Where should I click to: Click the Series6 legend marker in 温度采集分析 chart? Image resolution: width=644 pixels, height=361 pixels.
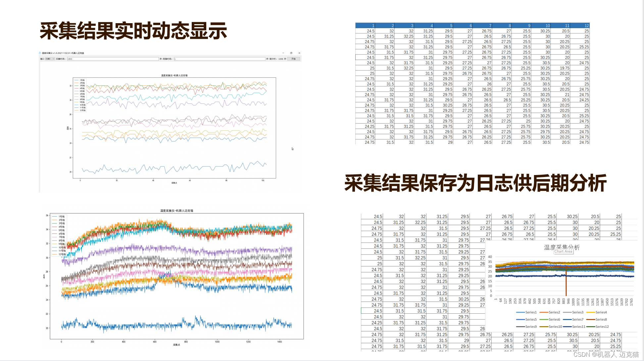pyautogui.click(x=544, y=319)
